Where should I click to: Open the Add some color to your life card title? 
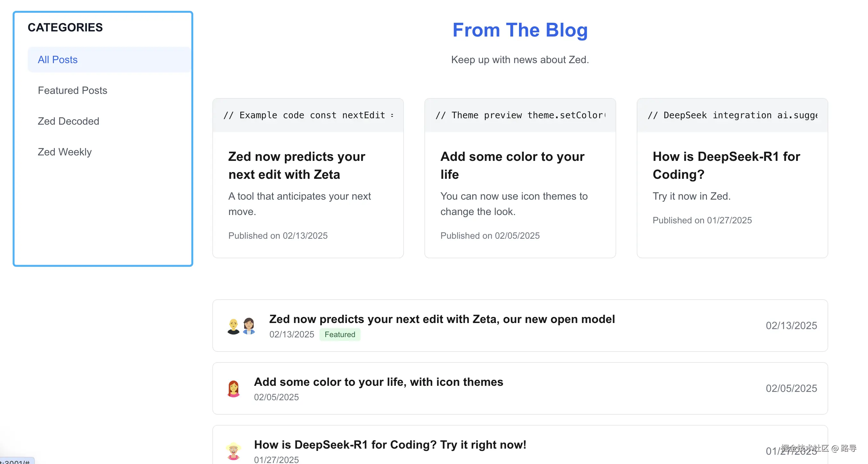(512, 165)
